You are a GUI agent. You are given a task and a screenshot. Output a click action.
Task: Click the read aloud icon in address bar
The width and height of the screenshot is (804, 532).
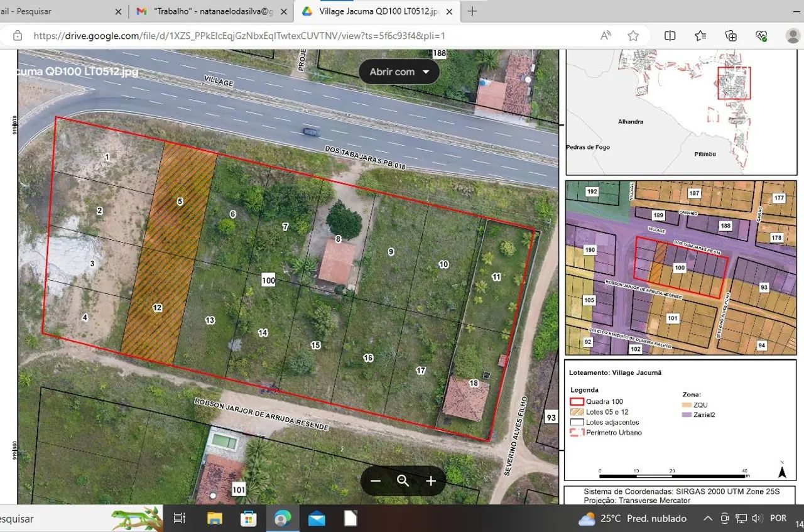(x=606, y=36)
